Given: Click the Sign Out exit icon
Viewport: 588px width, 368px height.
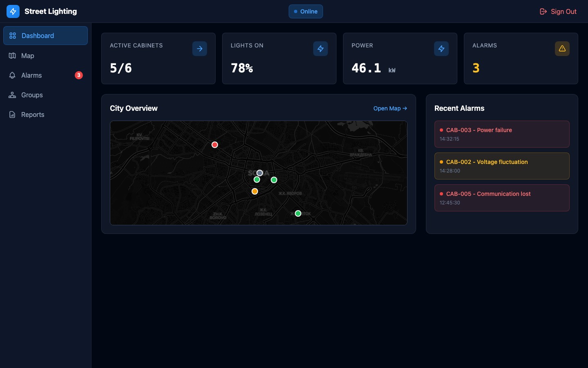Looking at the screenshot, I should [543, 11].
